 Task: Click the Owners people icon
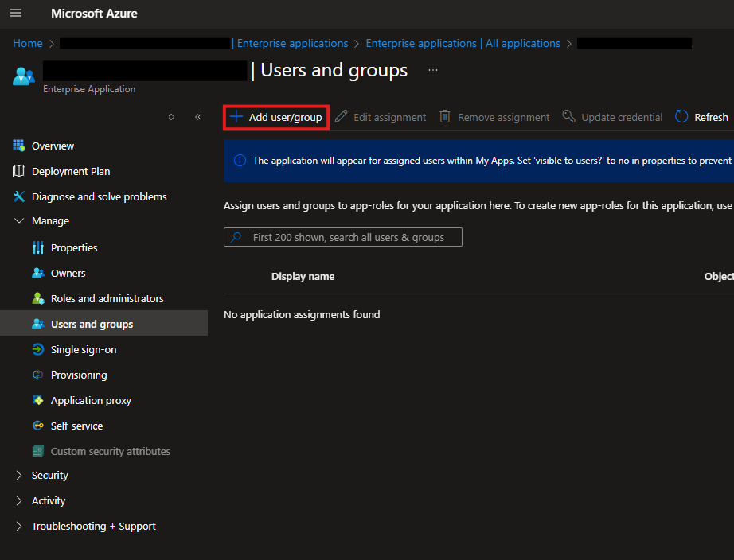click(x=38, y=273)
